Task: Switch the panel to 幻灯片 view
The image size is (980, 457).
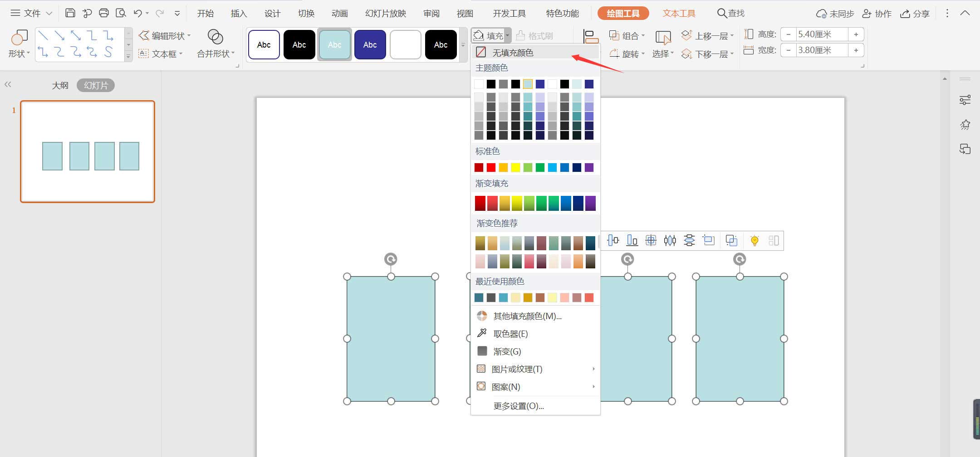Action: [96, 85]
